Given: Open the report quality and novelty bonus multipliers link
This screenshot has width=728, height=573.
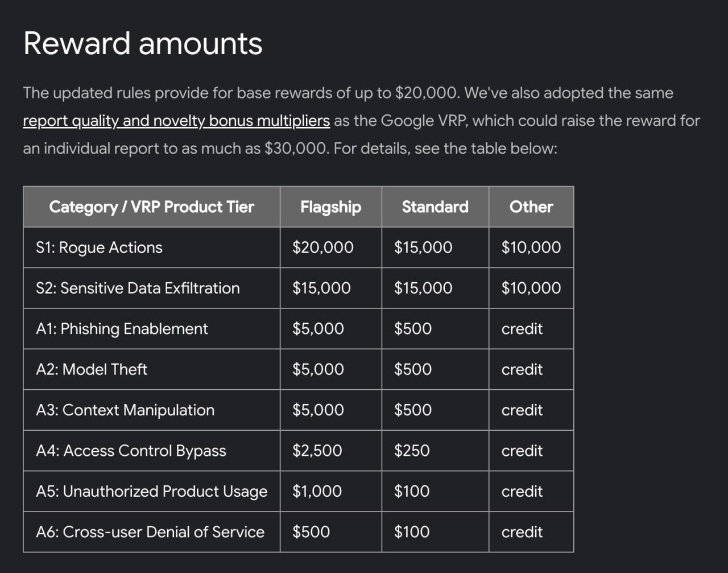Looking at the screenshot, I should [x=176, y=121].
